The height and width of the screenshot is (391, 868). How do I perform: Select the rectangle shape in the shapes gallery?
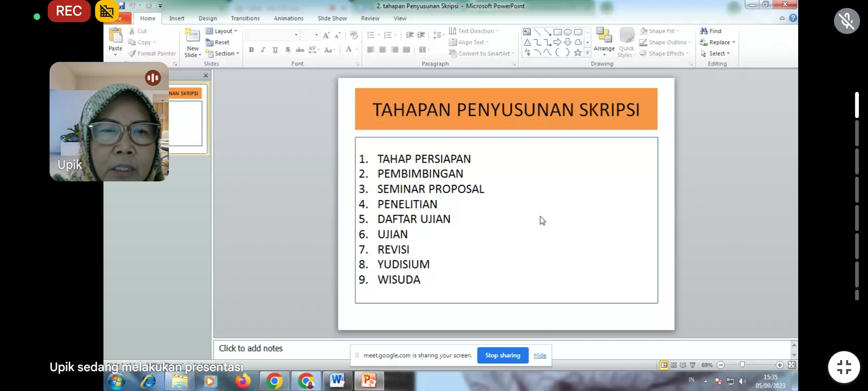557,32
